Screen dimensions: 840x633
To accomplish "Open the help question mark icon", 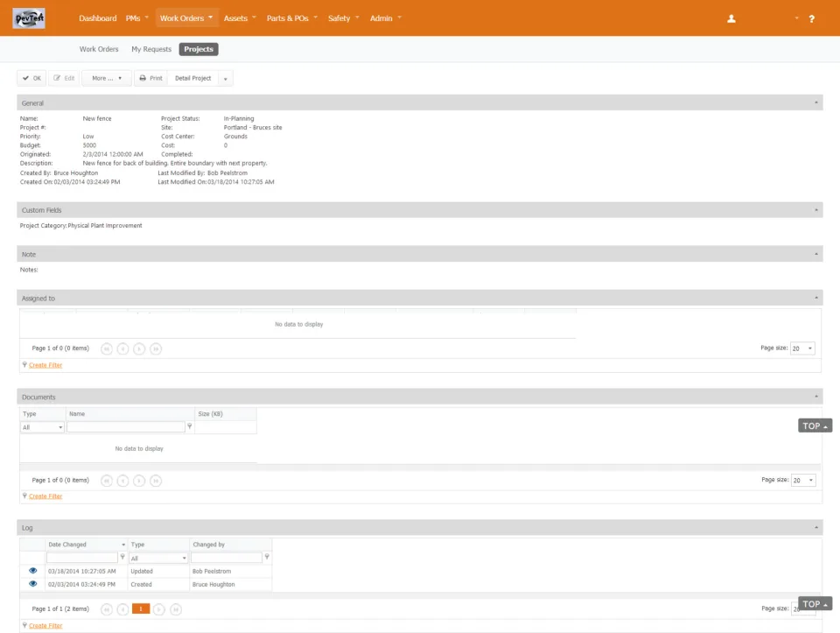I will pos(812,18).
